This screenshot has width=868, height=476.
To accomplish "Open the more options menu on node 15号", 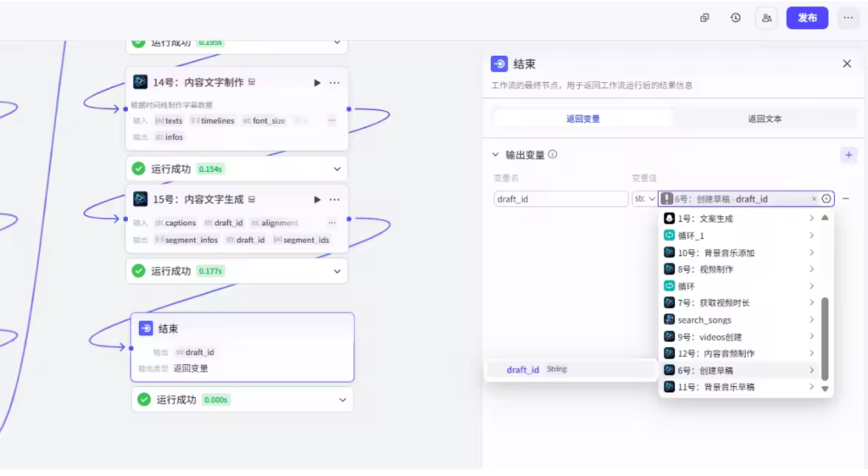I will pos(335,200).
